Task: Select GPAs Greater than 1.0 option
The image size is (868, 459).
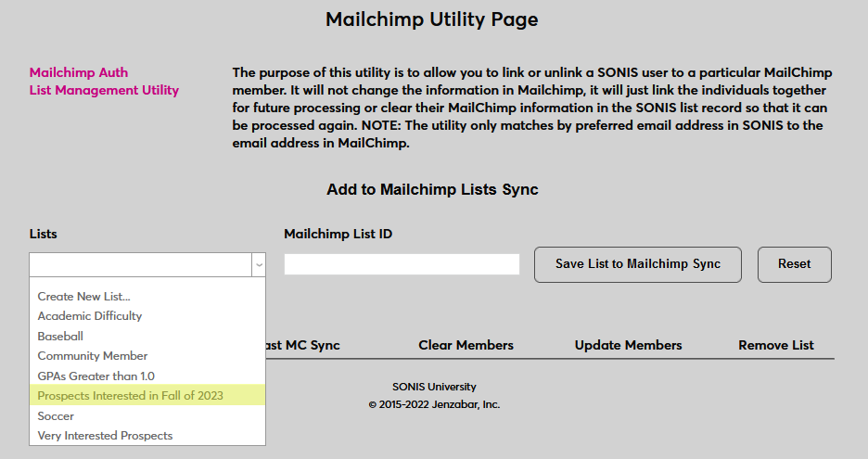Action: pyautogui.click(x=147, y=376)
